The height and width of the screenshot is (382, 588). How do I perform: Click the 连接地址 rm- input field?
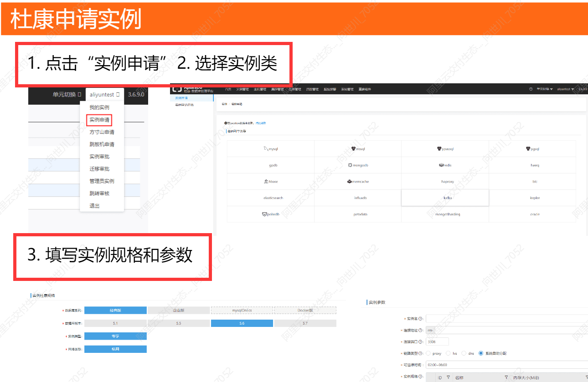(506, 330)
